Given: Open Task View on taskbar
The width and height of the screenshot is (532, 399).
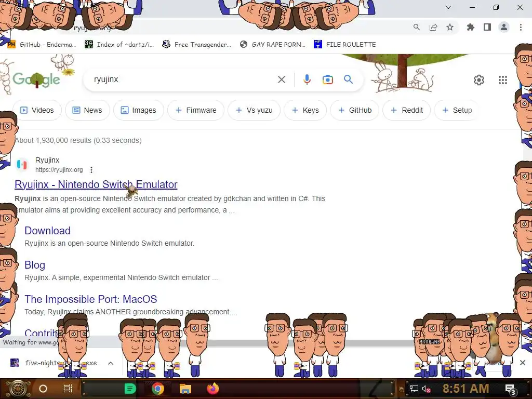Looking at the screenshot, I should (x=68, y=389).
